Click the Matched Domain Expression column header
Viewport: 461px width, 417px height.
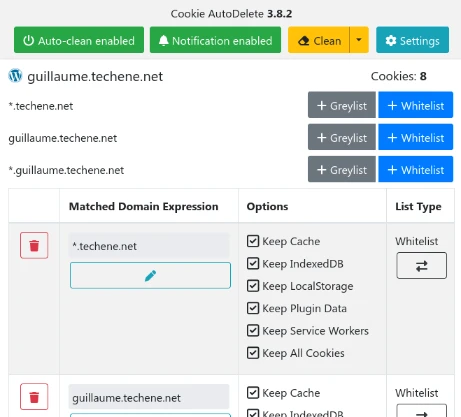[143, 206]
